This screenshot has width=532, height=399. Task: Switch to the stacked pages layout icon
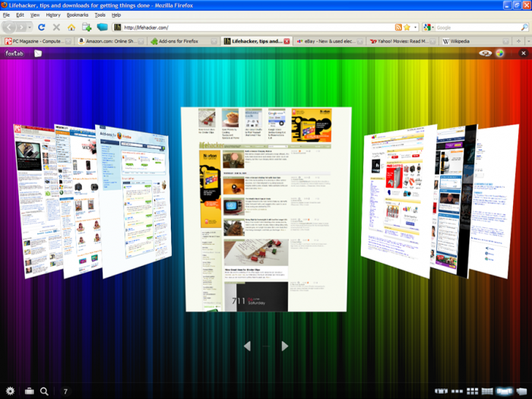(521, 391)
